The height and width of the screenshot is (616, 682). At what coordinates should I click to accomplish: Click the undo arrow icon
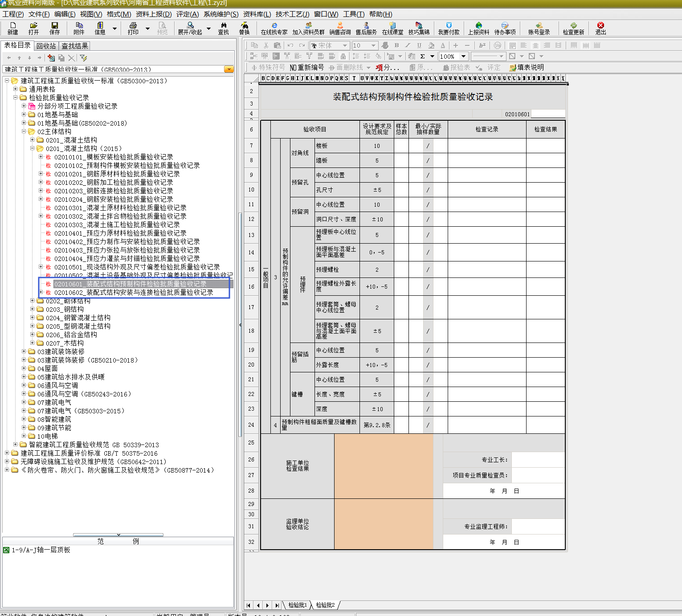290,45
